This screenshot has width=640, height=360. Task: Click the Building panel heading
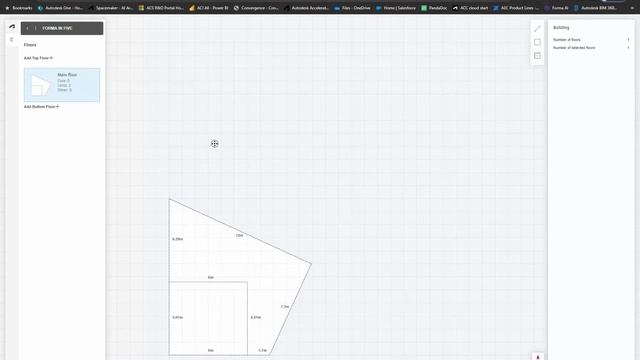tap(561, 27)
